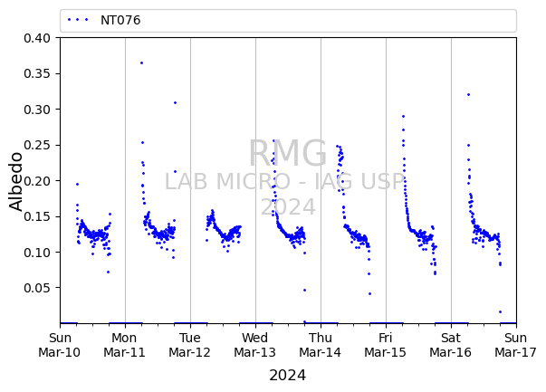Click the Sun Mar-10 date label
The height and width of the screenshot is (392, 546).
coord(60,345)
